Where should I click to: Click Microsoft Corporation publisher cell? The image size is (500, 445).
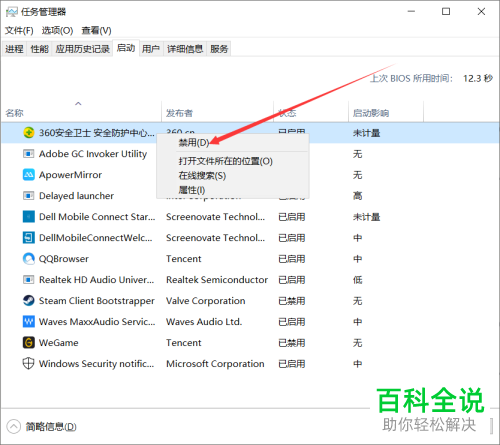coord(215,364)
